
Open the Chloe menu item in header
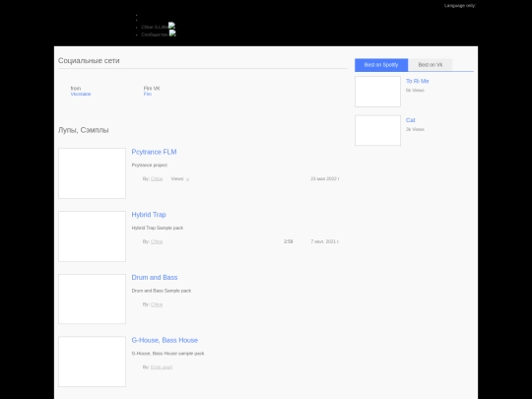[155, 27]
